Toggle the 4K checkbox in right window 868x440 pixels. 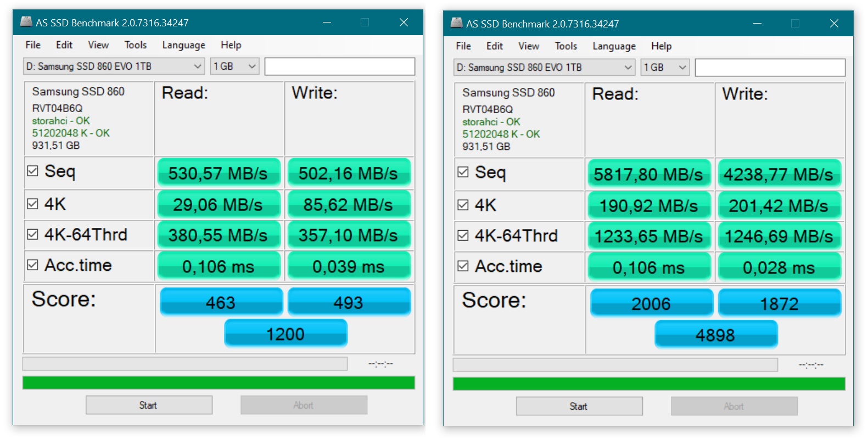coord(463,205)
